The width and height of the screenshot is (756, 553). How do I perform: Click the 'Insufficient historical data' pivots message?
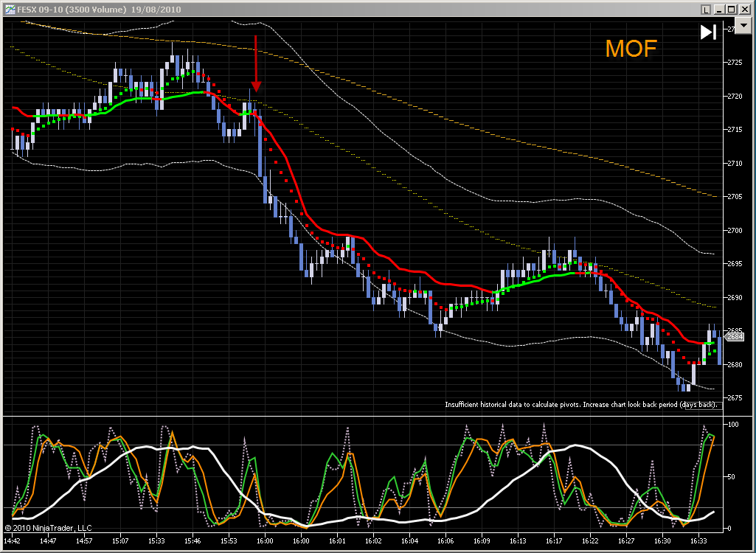click(581, 405)
